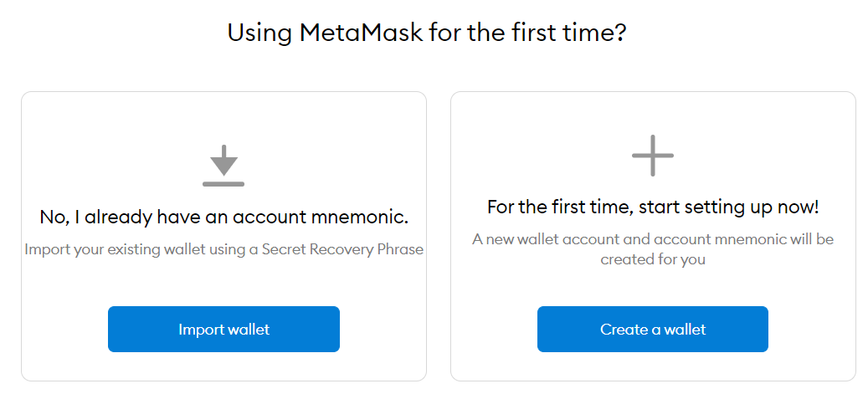Click the 'Using MetaMask for the first time?' title
The image size is (868, 394).
coord(426,33)
